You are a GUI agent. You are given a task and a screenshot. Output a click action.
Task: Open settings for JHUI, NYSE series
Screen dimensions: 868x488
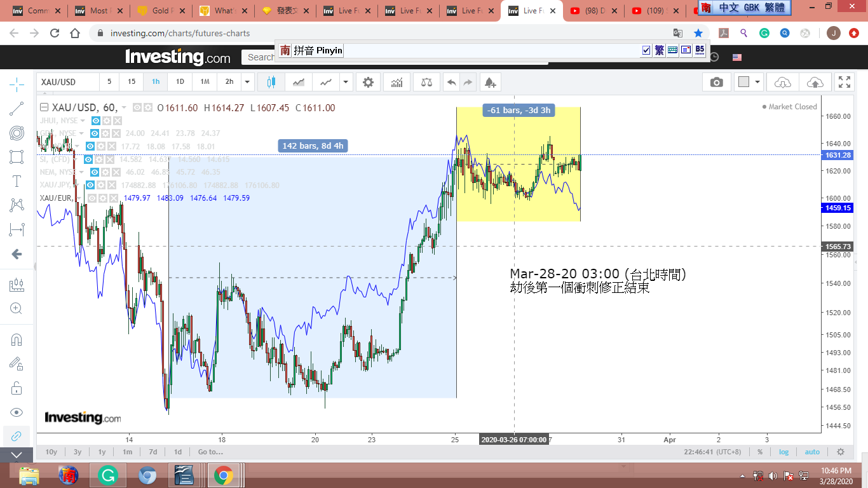(107, 121)
